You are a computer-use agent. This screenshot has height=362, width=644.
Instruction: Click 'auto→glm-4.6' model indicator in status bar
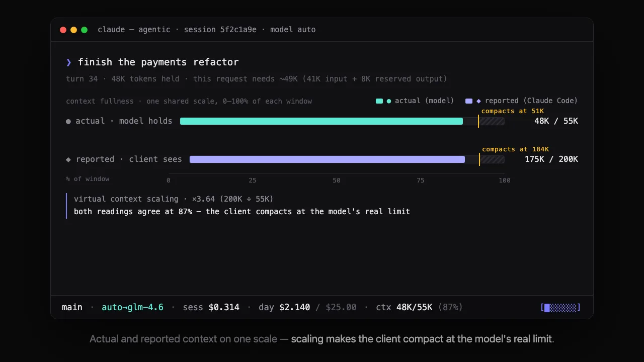132,307
